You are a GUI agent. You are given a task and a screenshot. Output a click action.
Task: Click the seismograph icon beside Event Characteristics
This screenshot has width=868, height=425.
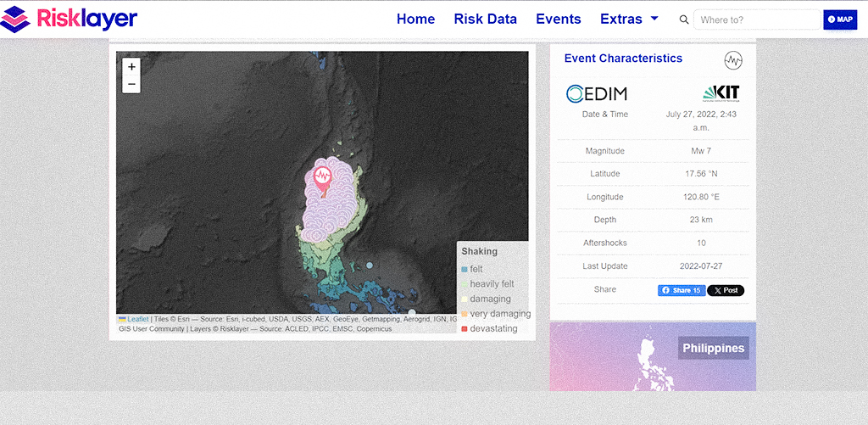[733, 60]
